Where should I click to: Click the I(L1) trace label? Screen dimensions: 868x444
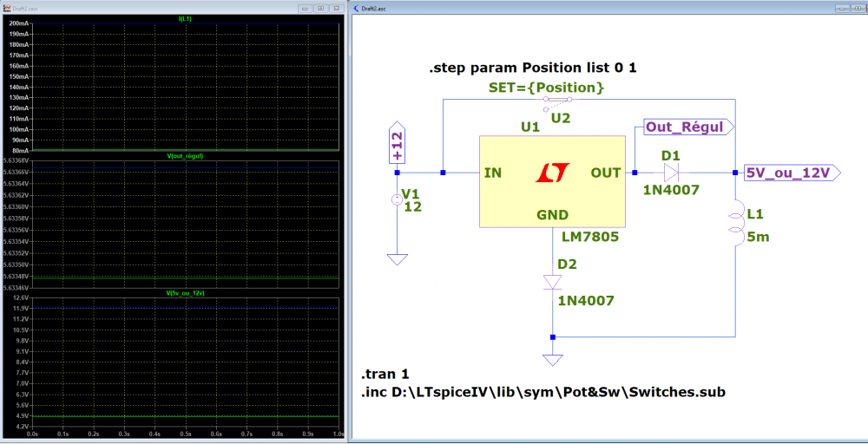pos(185,19)
